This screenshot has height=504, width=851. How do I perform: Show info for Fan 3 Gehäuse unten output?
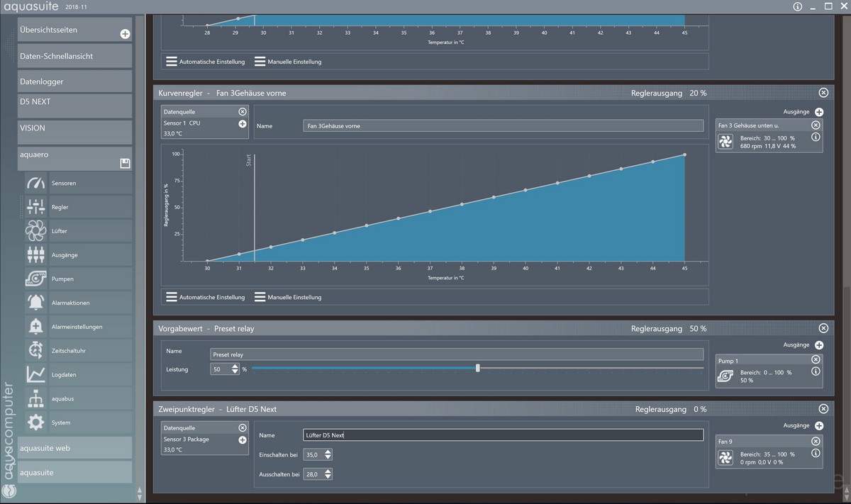pyautogui.click(x=816, y=137)
